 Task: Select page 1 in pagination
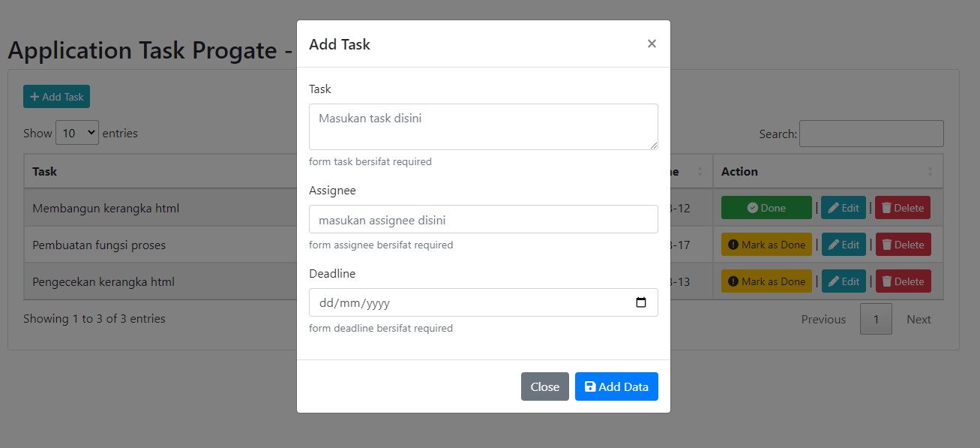[876, 319]
